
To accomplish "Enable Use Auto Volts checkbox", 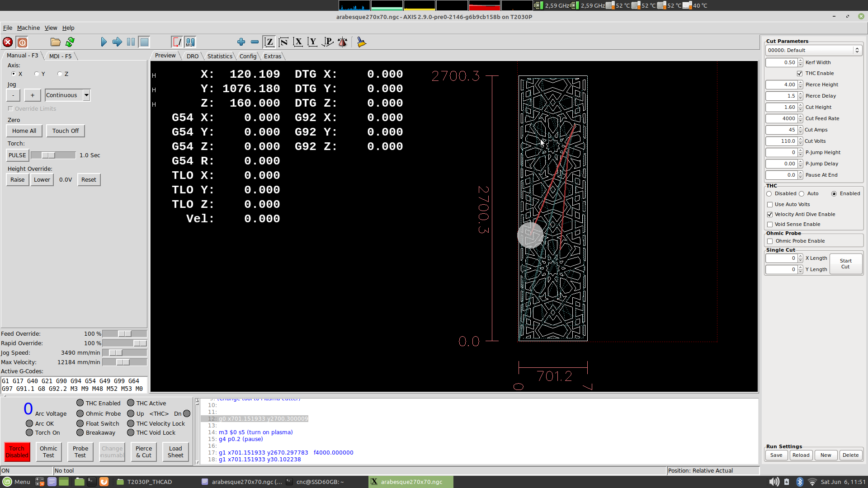I will pos(770,204).
